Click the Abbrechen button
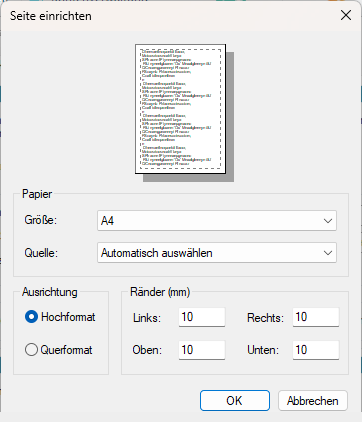The image size is (362, 422). (x=313, y=401)
